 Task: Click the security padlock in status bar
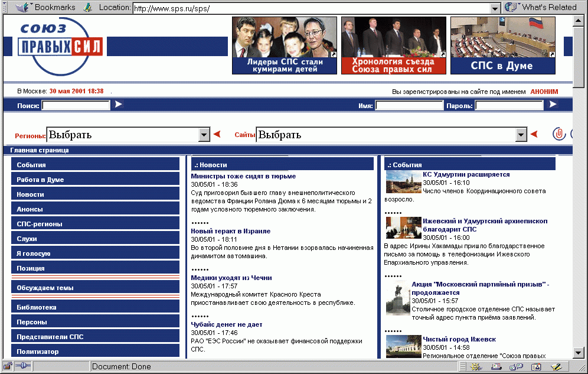pos(8,366)
